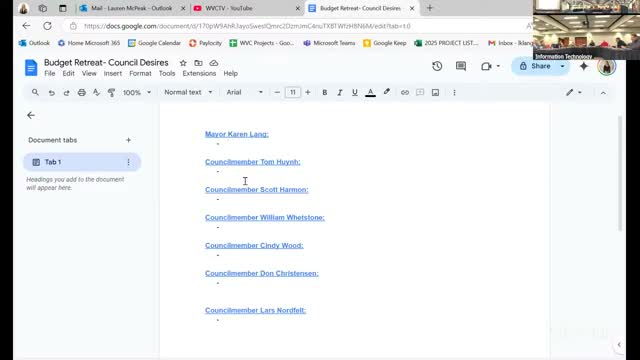Switch to the Outlook Mail browser tab
The image size is (640, 360).
click(131, 8)
